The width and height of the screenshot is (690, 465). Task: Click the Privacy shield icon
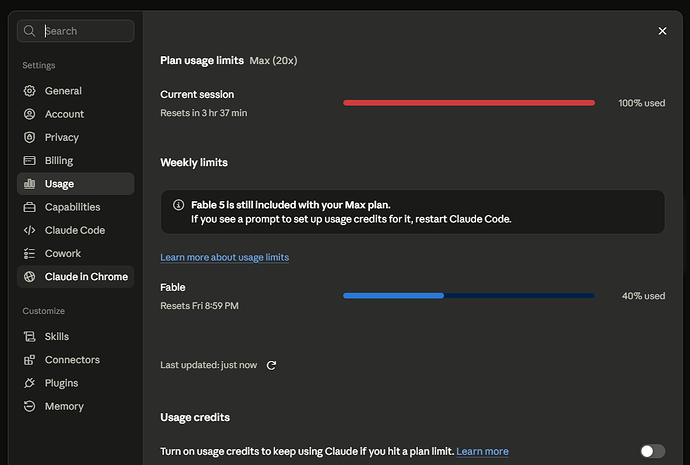29,137
